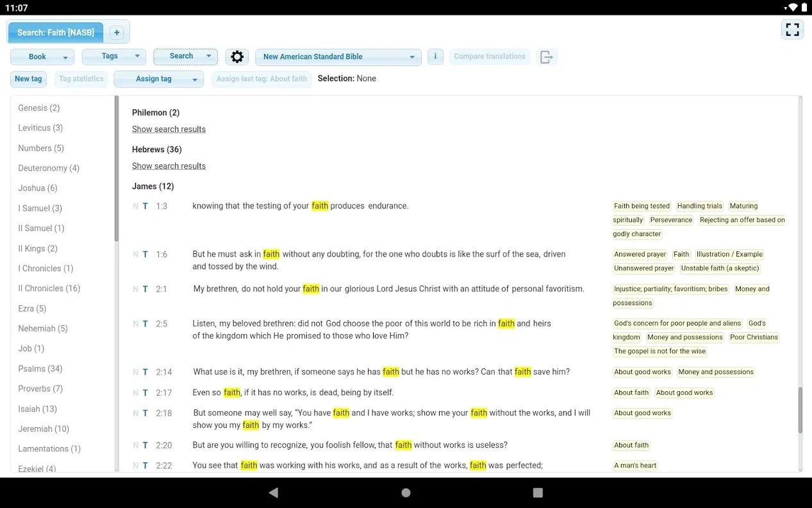
Task: Click the 'Illustration / Example' tag
Action: pos(729,255)
